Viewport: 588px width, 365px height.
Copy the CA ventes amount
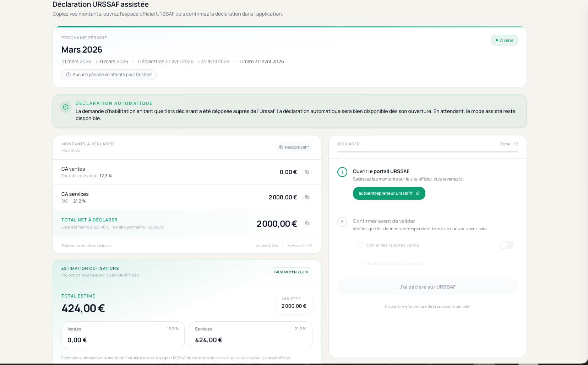coord(307,172)
